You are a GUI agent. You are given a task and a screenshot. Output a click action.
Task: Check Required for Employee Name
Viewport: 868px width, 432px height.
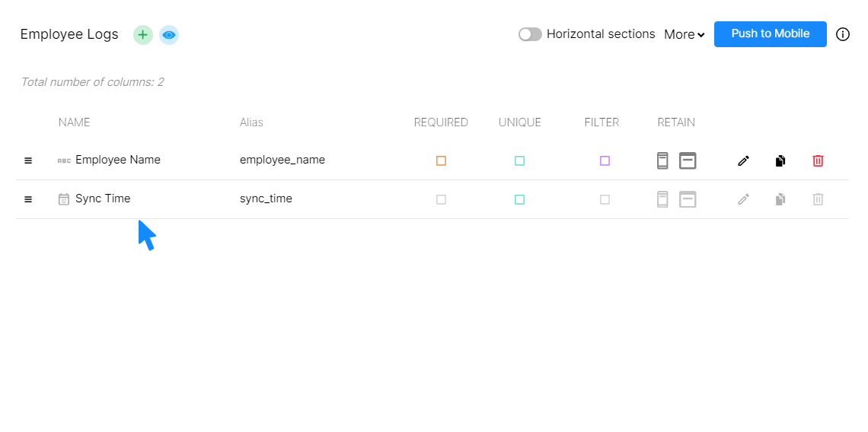[441, 160]
